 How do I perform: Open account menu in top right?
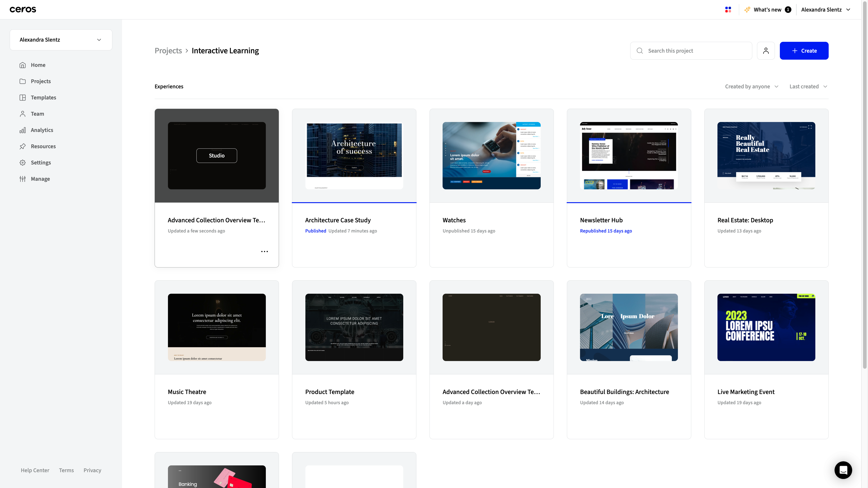(x=826, y=10)
